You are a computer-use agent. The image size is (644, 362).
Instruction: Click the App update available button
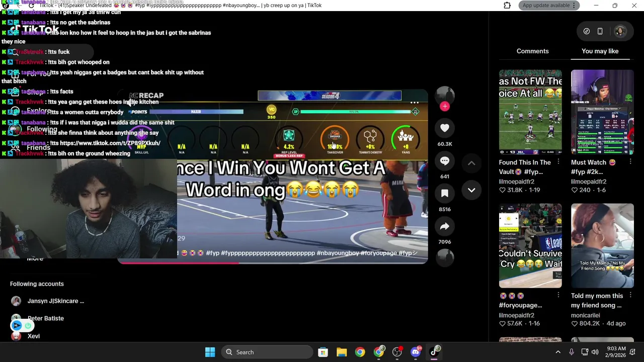click(546, 6)
